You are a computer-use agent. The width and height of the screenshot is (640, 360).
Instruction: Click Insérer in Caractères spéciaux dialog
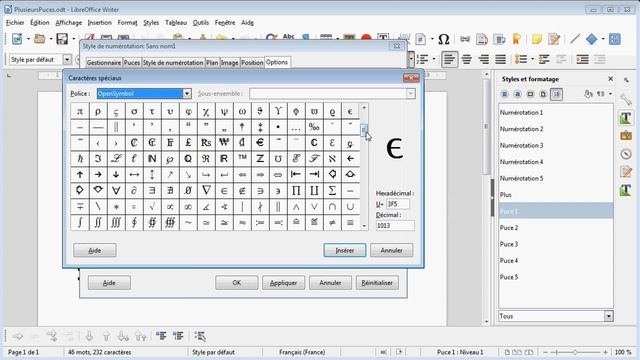tap(344, 250)
